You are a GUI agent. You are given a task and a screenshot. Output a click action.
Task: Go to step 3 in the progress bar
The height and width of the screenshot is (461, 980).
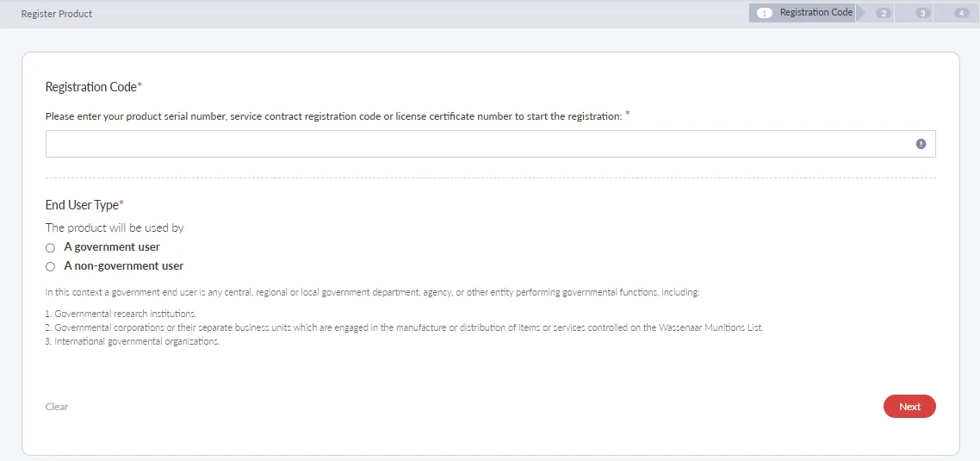click(922, 13)
